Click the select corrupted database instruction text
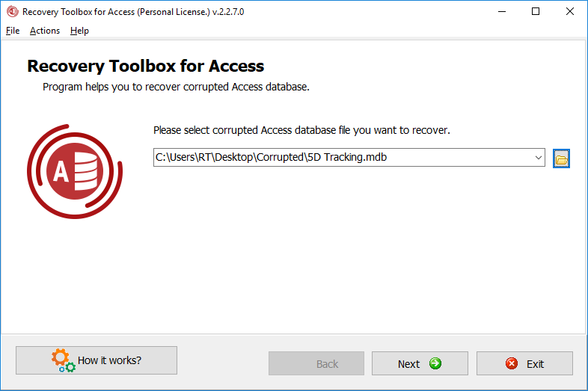This screenshot has height=391, width=588. pyautogui.click(x=301, y=130)
